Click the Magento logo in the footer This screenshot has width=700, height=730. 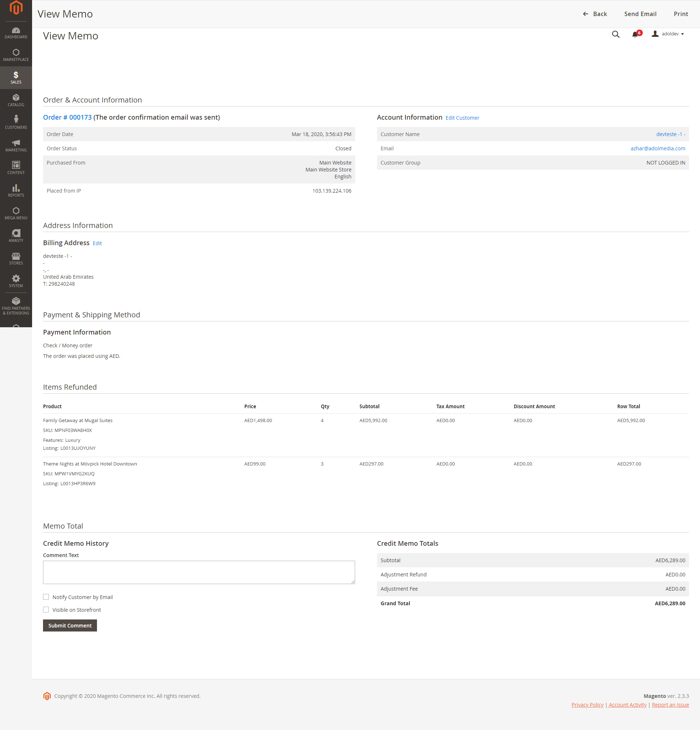(x=47, y=696)
